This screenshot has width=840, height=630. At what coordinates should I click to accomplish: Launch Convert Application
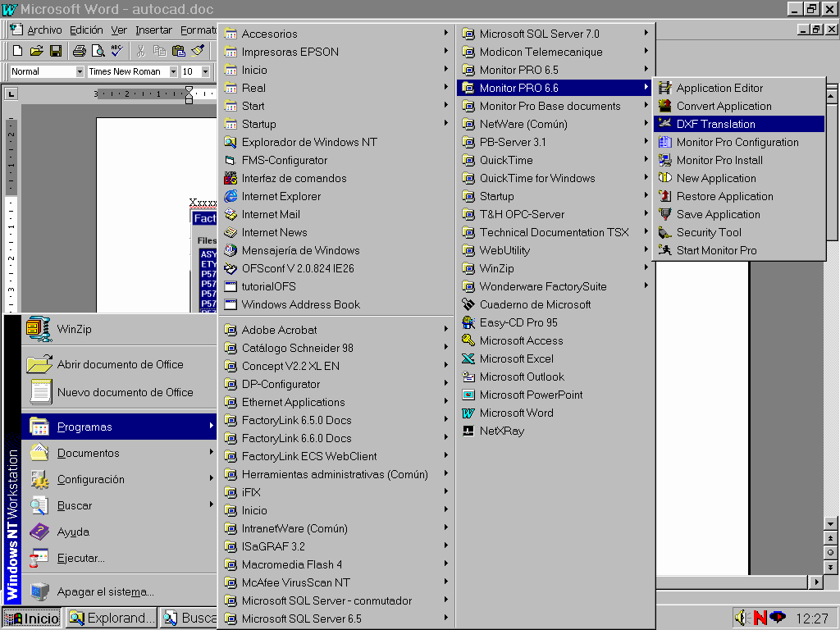click(x=739, y=106)
